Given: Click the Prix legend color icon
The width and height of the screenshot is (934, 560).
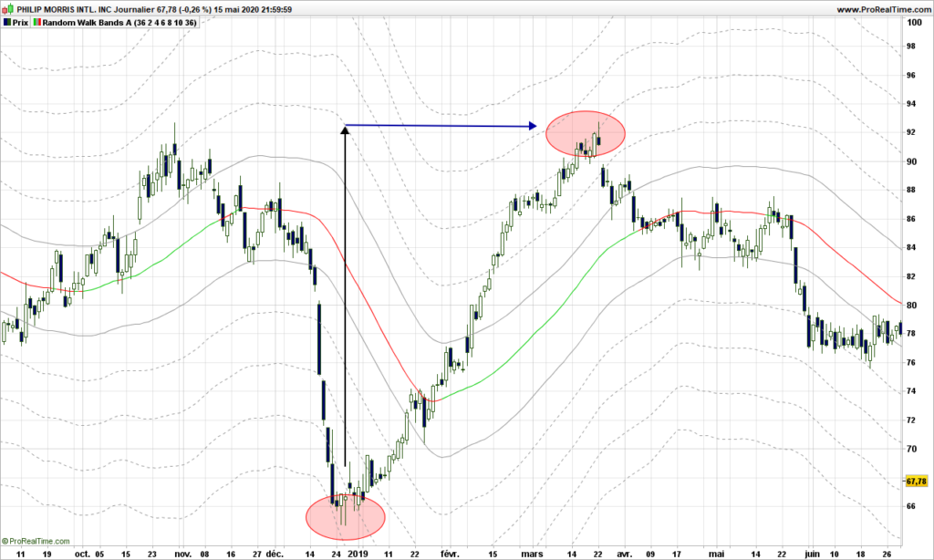Looking at the screenshot, I should pyautogui.click(x=7, y=23).
